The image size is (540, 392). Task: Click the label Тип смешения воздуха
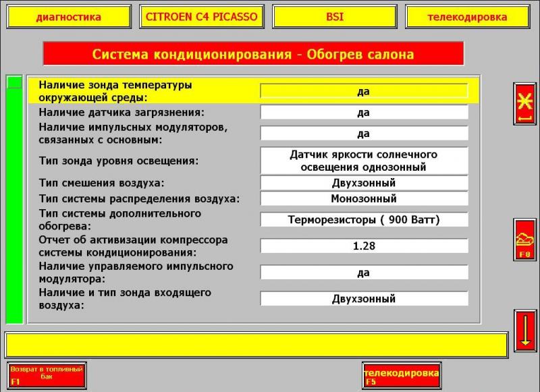(102, 183)
